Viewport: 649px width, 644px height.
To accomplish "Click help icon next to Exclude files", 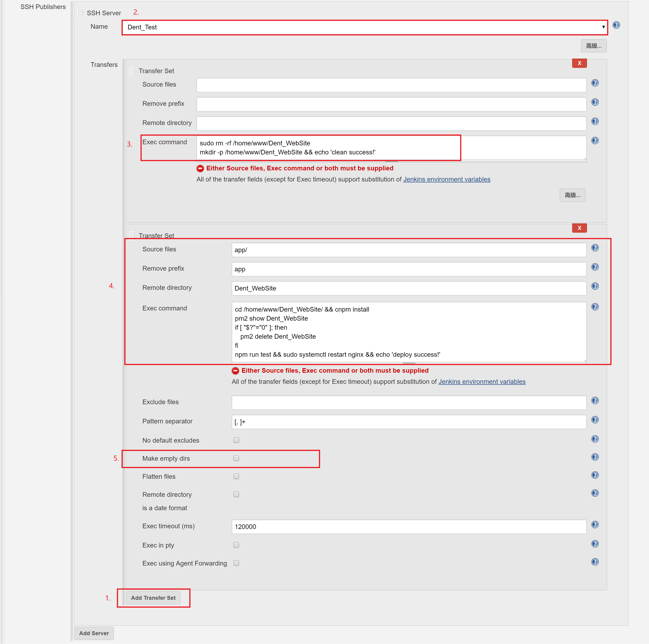I will point(595,400).
